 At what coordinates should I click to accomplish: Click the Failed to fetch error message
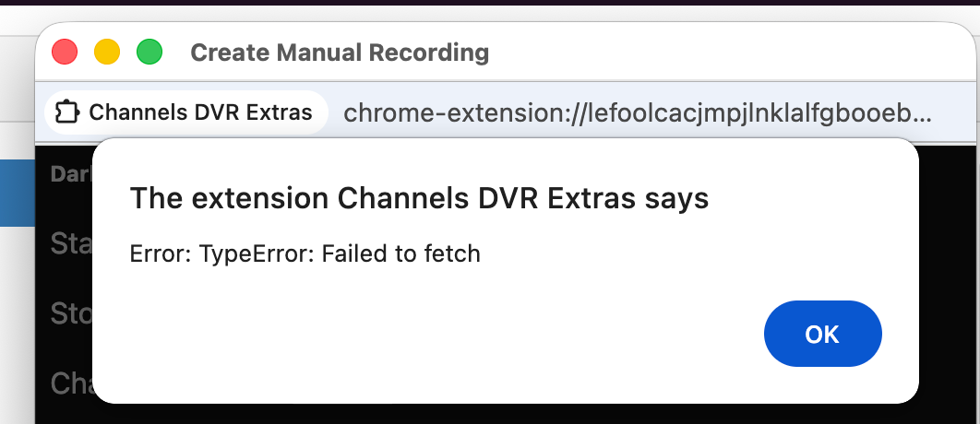point(305,253)
